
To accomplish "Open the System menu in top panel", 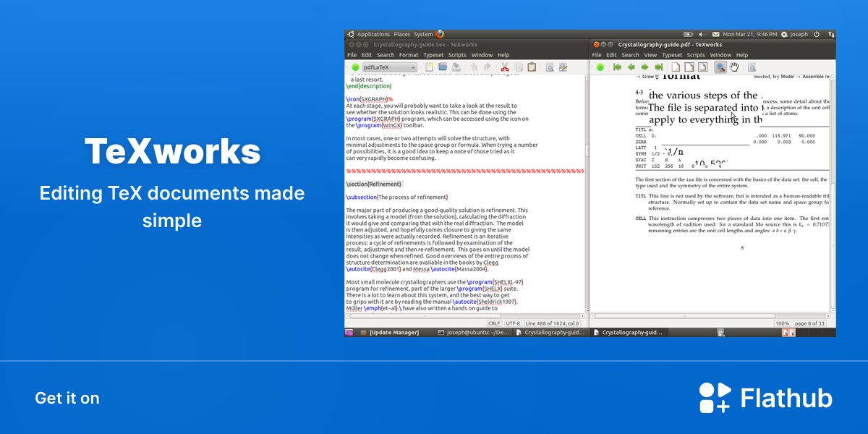I will [423, 34].
